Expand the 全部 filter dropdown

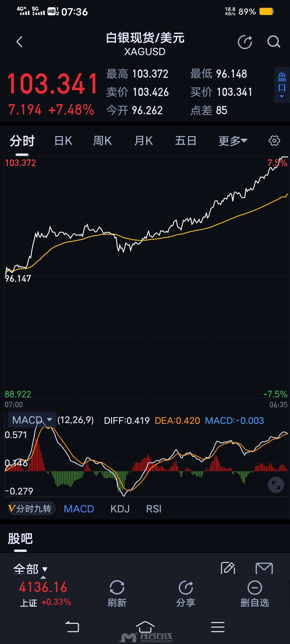click(x=30, y=569)
